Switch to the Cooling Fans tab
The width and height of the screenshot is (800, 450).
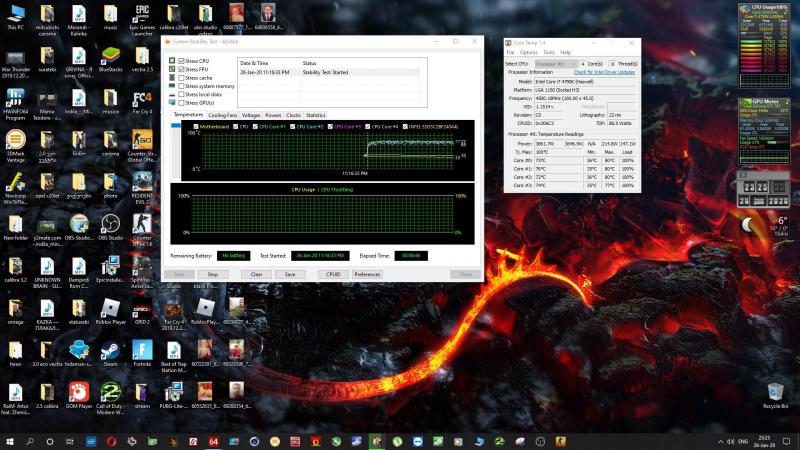[x=222, y=115]
